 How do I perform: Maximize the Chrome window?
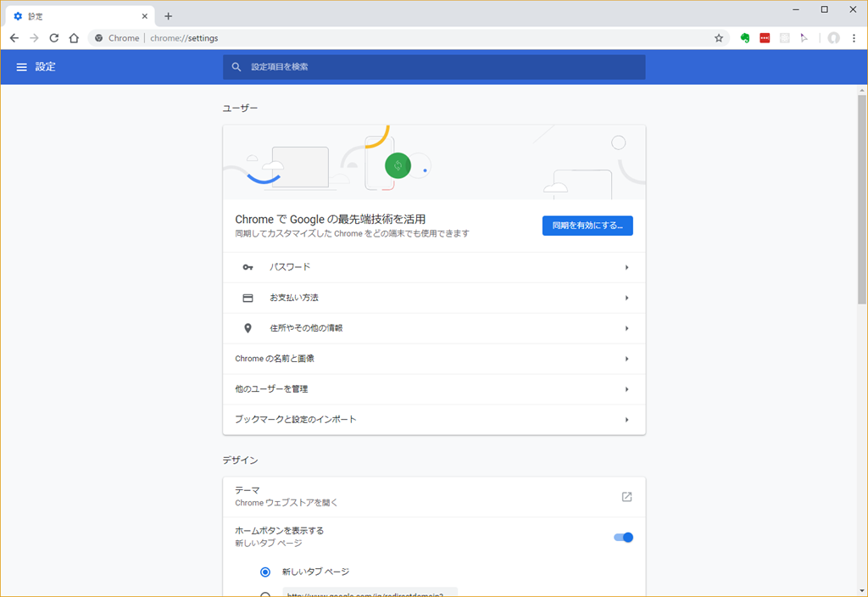(824, 9)
